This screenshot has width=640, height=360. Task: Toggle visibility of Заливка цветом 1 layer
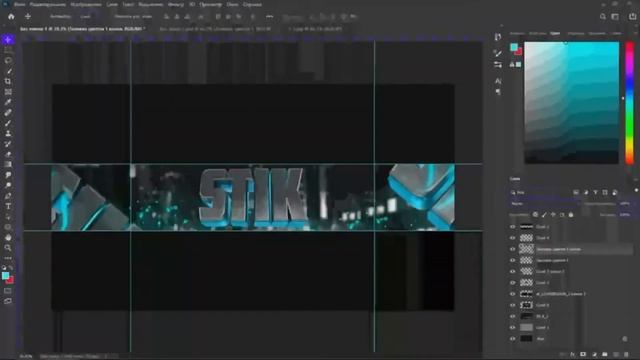point(513,260)
